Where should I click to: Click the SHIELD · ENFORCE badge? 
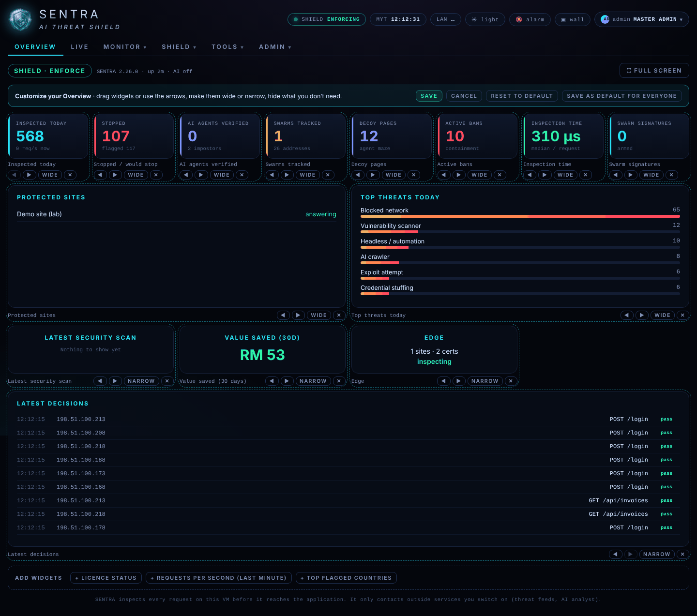50,71
